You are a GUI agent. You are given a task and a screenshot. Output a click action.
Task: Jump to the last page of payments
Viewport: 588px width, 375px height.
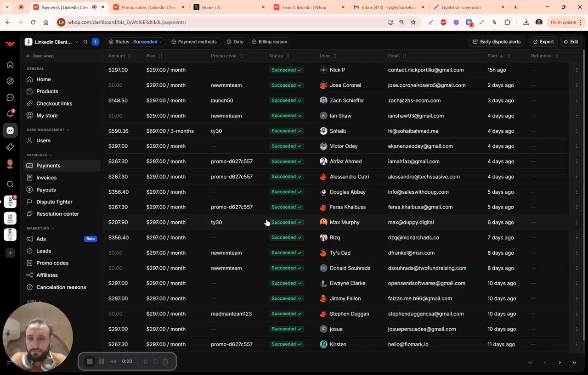(x=574, y=363)
